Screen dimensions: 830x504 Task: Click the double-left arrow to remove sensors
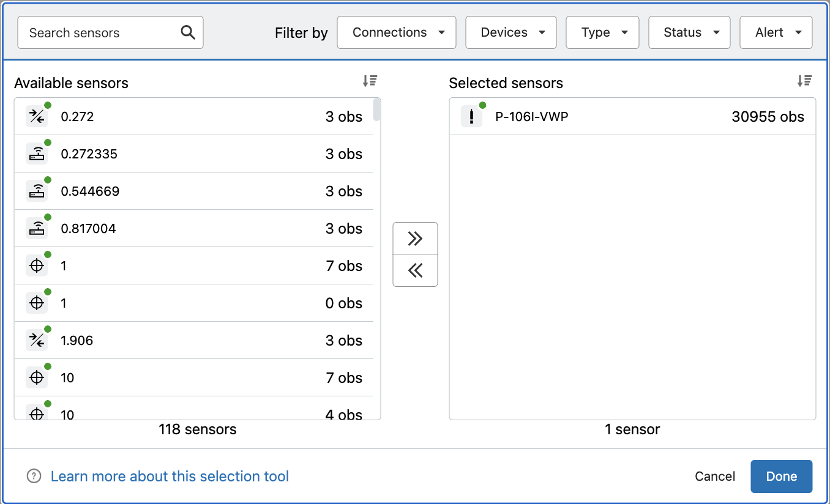coord(415,270)
